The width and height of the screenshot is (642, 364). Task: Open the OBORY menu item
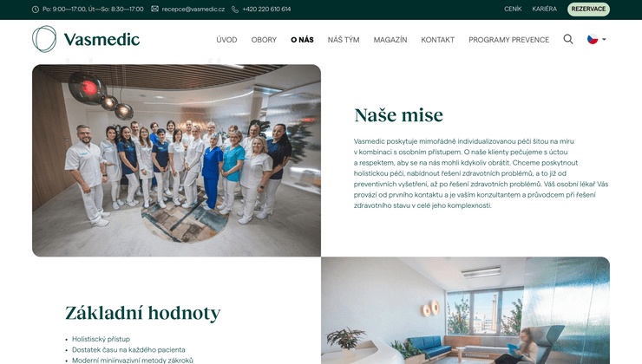pos(264,40)
